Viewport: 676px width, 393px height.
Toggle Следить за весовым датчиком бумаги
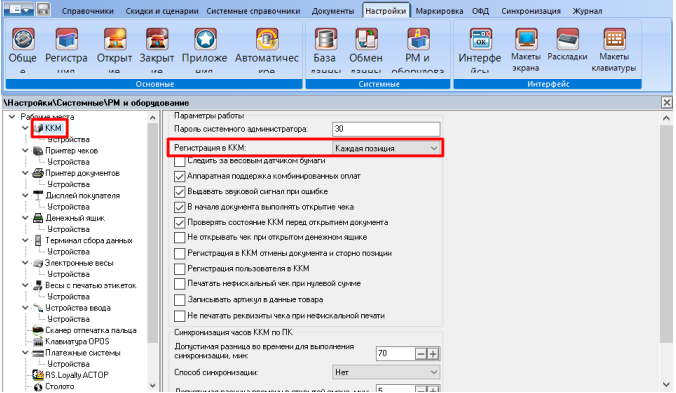pyautogui.click(x=179, y=161)
